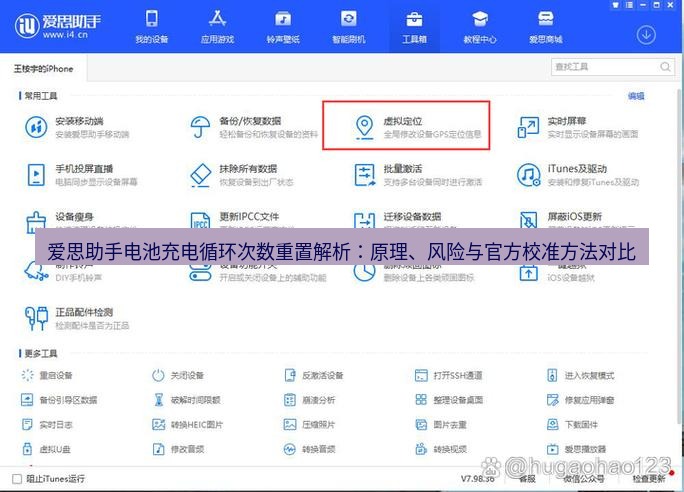Viewport: 684px width, 492px height.
Task: Open 备份引导区数据 tool
Action: (59, 400)
